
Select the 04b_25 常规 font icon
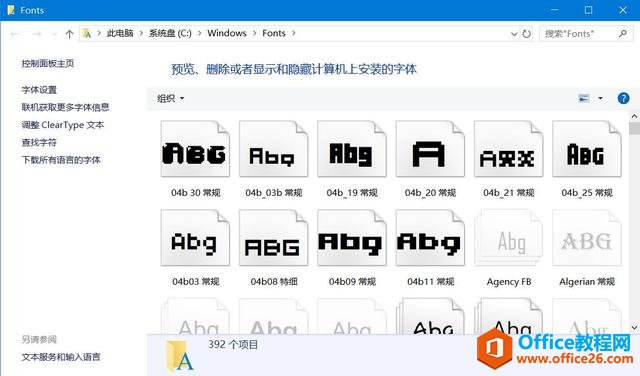click(x=587, y=149)
